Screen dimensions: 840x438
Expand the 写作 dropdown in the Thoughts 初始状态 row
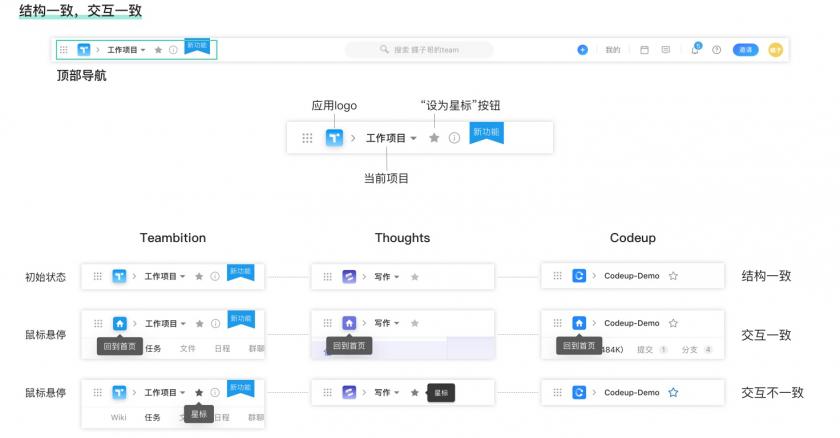(x=387, y=277)
